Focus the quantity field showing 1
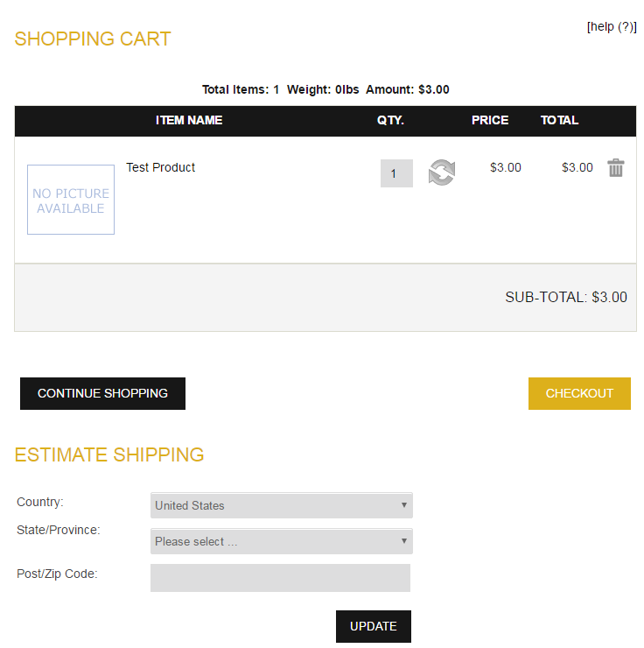Image resolution: width=644 pixels, height=648 pixels. 395,173
